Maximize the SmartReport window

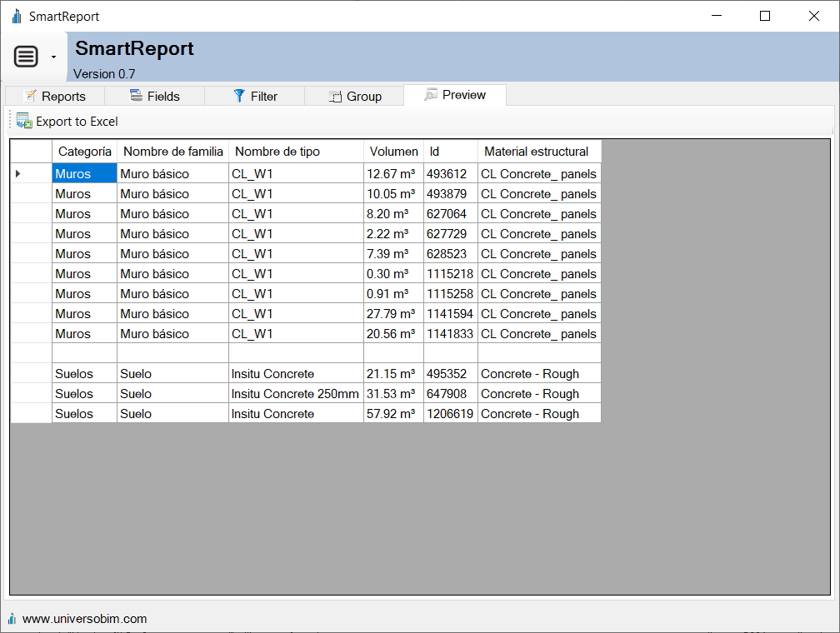click(765, 16)
